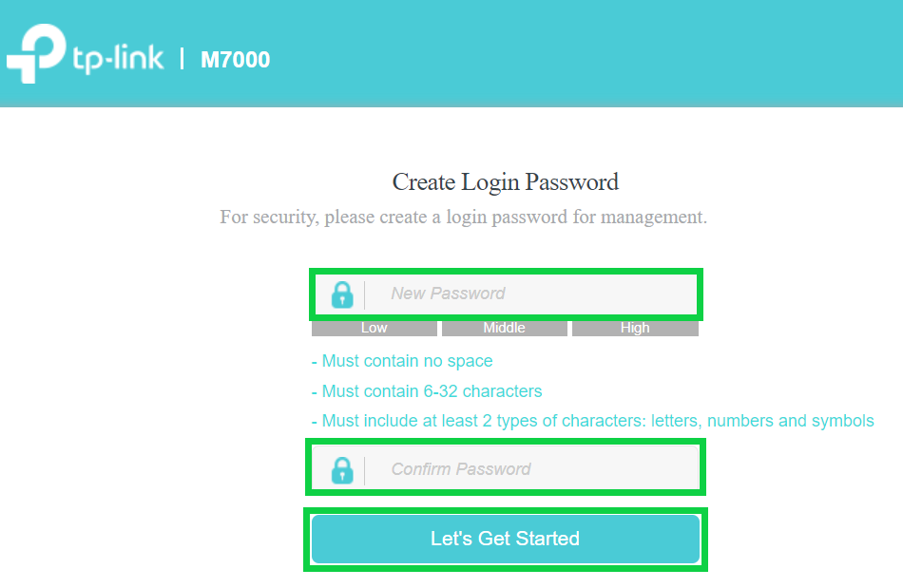Click the separator line inside New Password field
Image resolution: width=903 pixels, height=588 pixels.
pyautogui.click(x=364, y=294)
